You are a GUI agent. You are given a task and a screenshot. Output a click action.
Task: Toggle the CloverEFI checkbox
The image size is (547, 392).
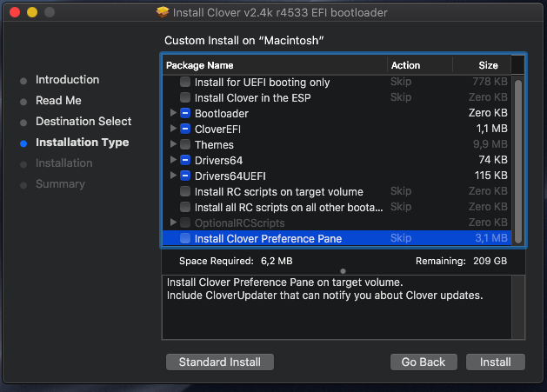tap(185, 129)
